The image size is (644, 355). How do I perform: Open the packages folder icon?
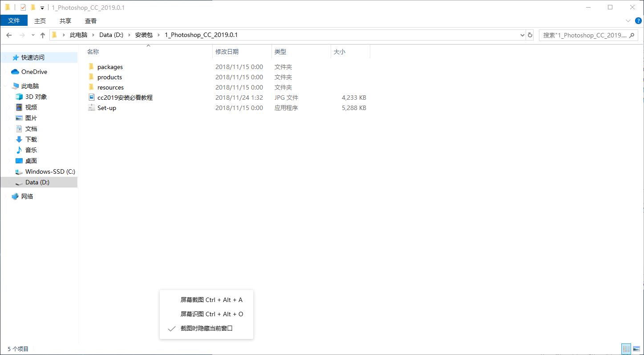pos(91,67)
